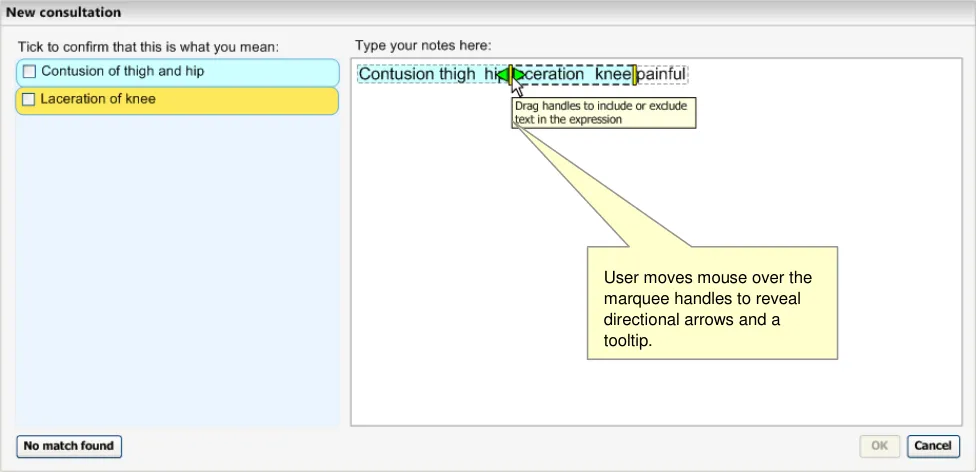Viewport: 976px width, 472px height.
Task: Click the word 'knee' in the notes
Action: tap(612, 74)
